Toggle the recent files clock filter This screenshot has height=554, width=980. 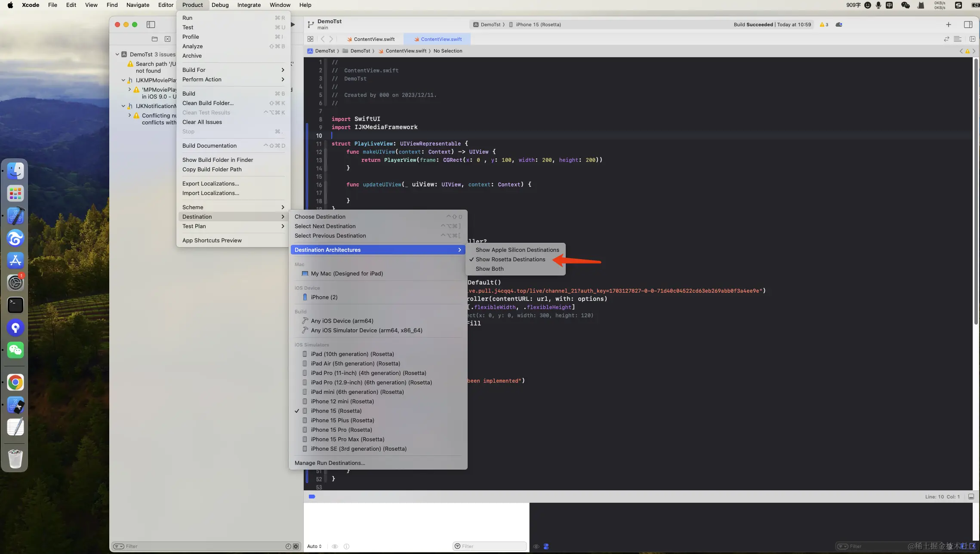[288, 546]
